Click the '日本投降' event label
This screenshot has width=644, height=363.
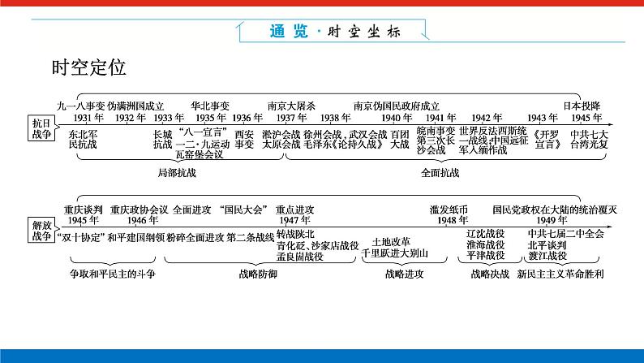click(x=582, y=106)
